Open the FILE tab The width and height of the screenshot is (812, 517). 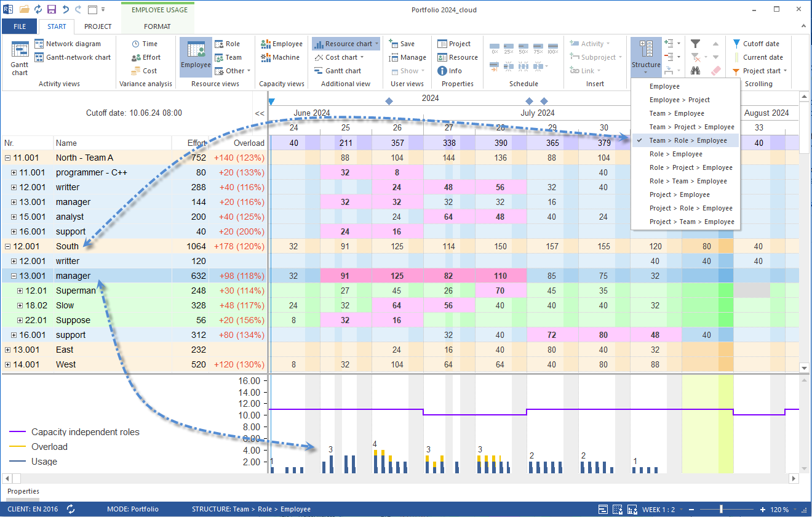click(x=20, y=26)
